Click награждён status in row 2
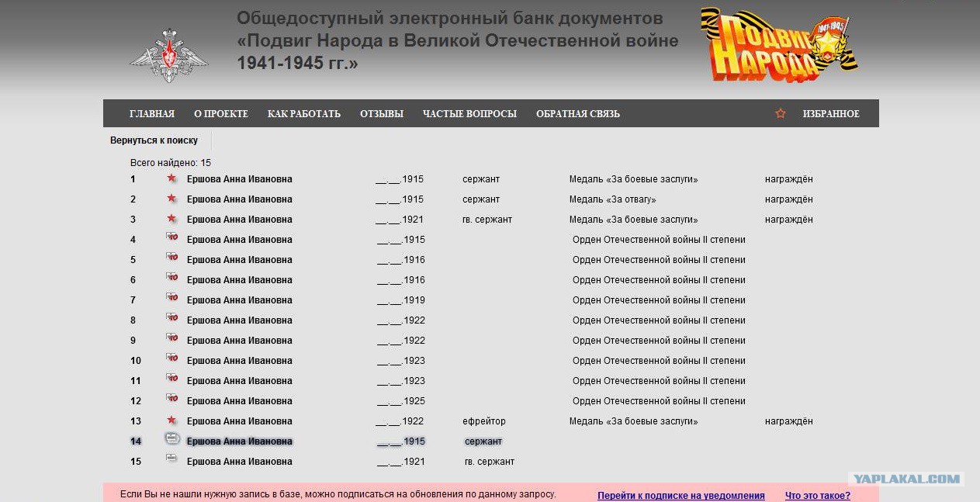980x502 pixels. coord(789,199)
